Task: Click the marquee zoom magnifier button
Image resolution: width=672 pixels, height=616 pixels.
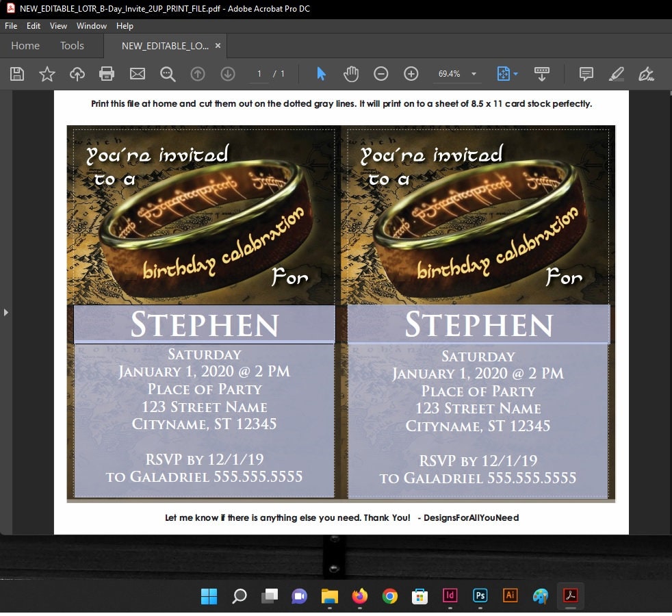Action: click(168, 74)
